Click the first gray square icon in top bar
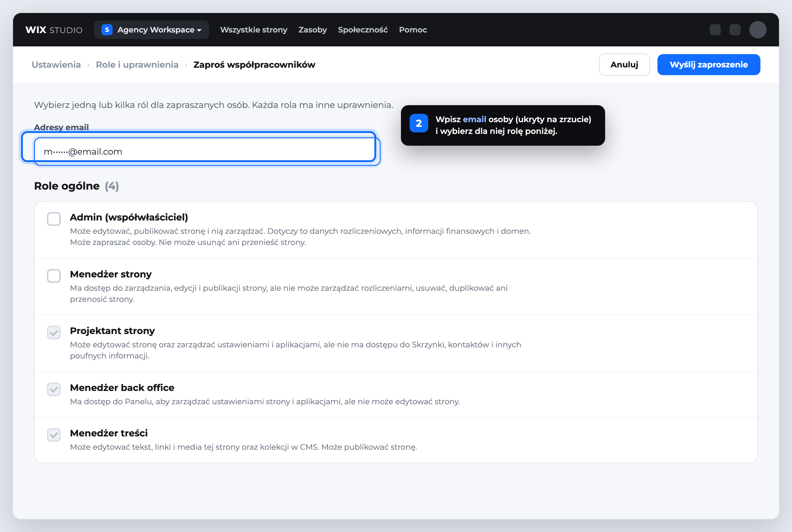Image resolution: width=792 pixels, height=532 pixels. click(715, 30)
